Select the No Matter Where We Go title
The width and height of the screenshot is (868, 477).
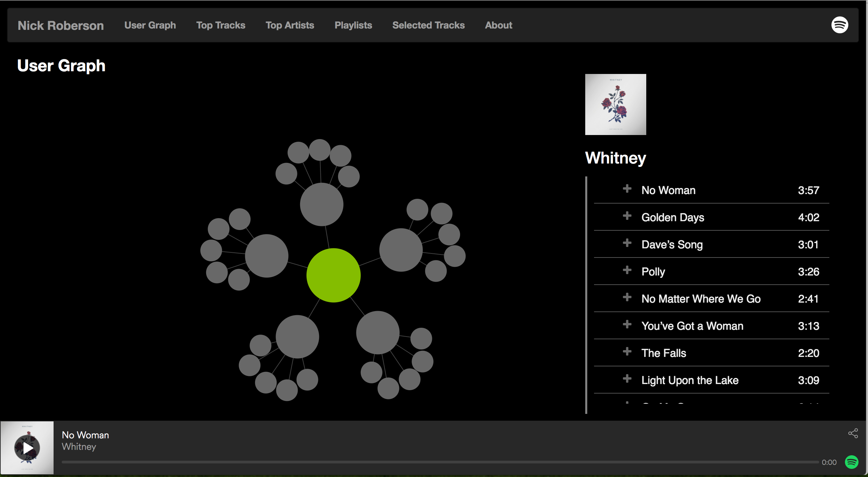tap(701, 299)
